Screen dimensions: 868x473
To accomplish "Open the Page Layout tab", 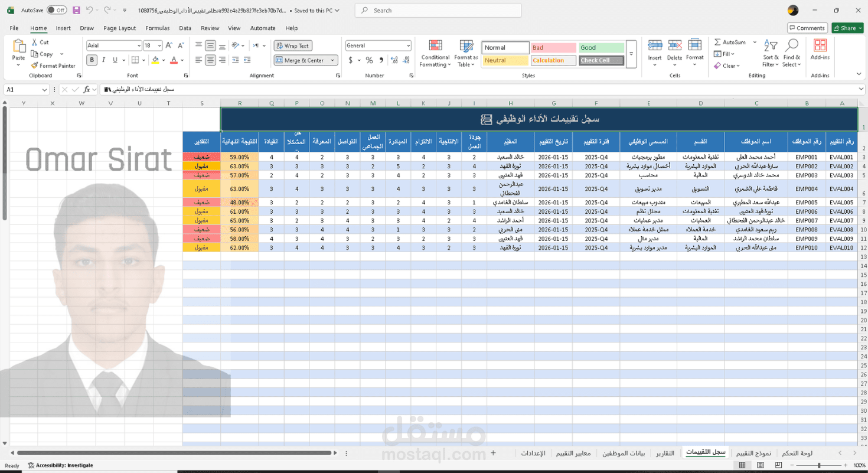I will coord(119,28).
